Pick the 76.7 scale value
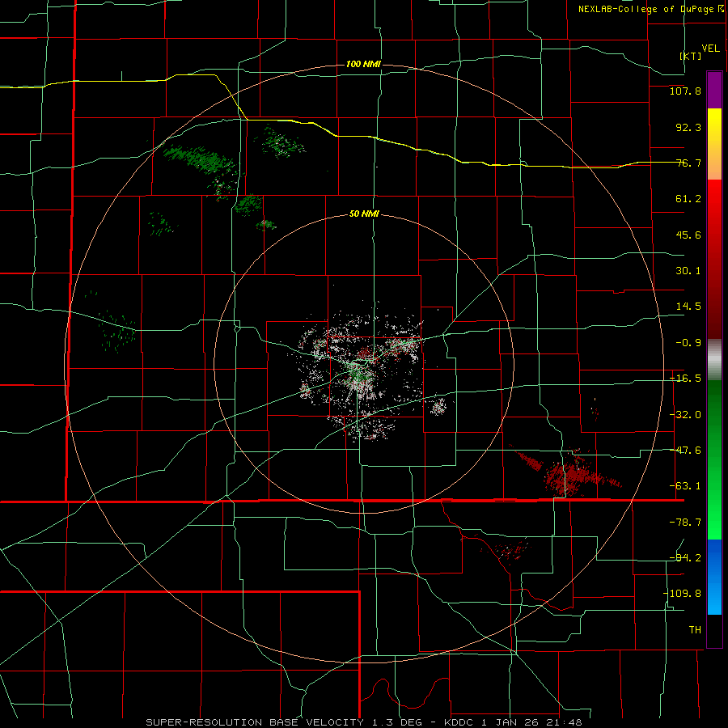This screenshot has height=728, width=728. pos(688,163)
